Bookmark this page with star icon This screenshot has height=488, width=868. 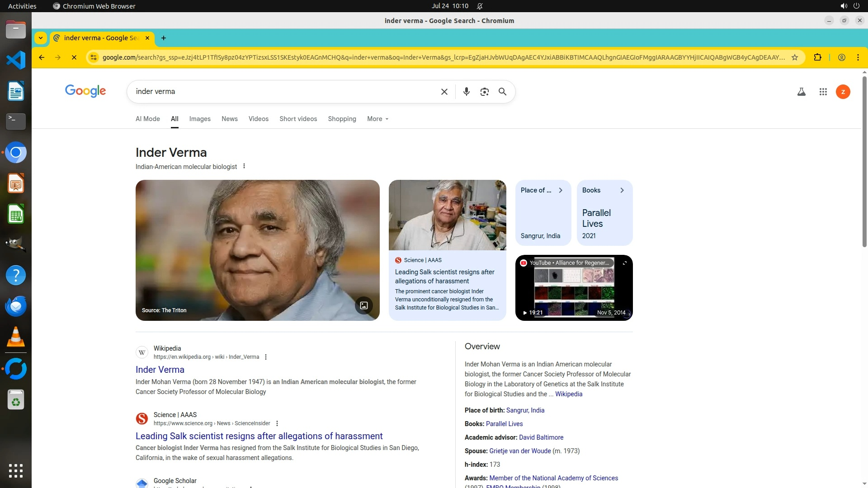click(x=794, y=57)
